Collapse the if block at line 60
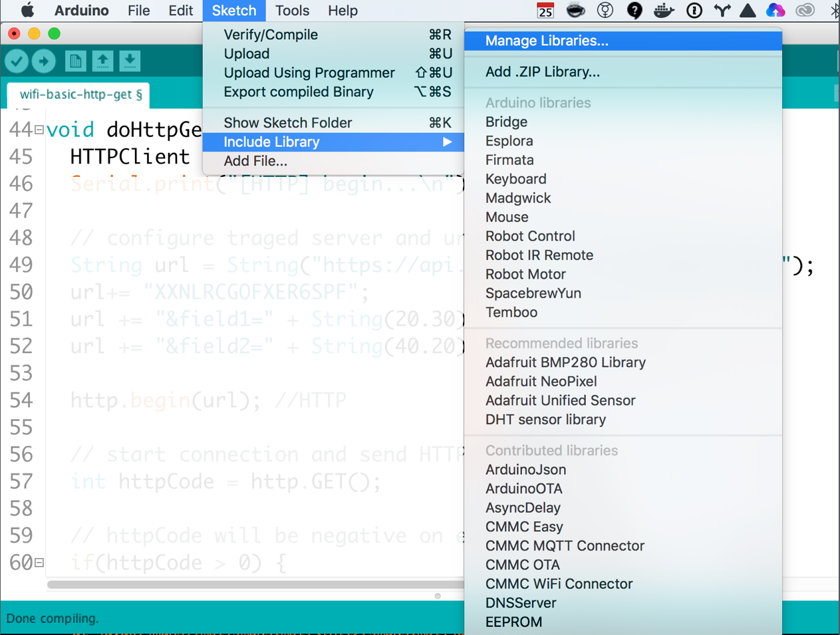 39,563
